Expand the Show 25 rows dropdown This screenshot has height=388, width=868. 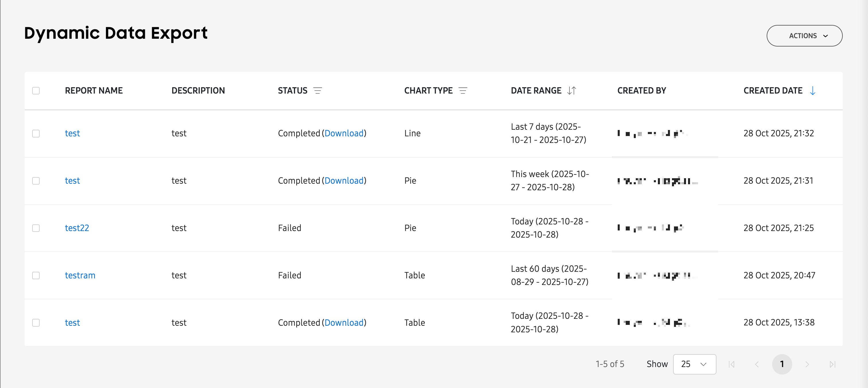coord(694,364)
